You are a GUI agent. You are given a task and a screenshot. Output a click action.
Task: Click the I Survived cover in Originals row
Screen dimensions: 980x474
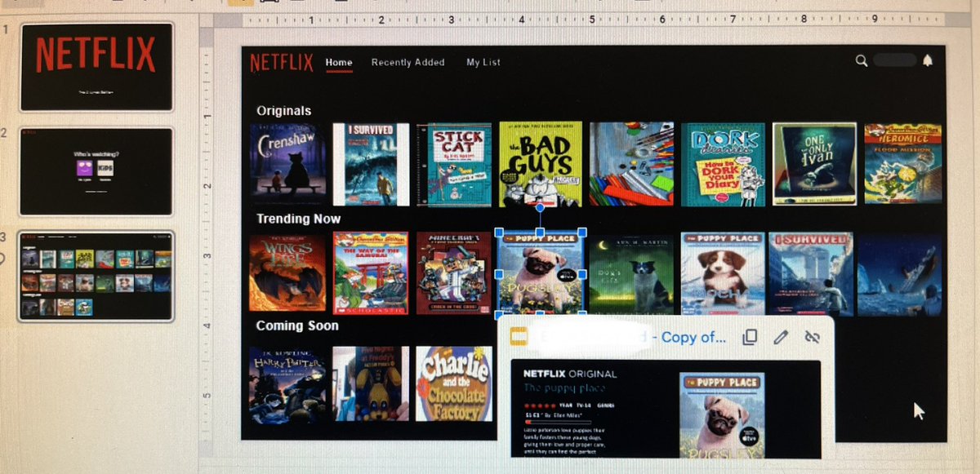(371, 164)
